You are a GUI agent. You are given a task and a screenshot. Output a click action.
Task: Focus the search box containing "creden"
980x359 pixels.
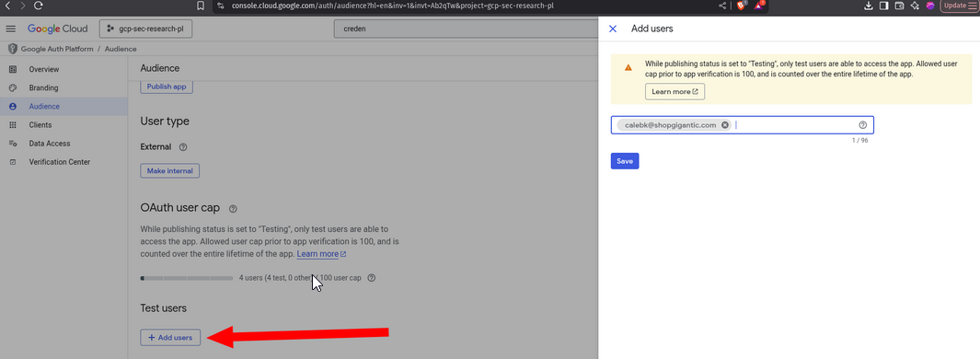(x=466, y=29)
